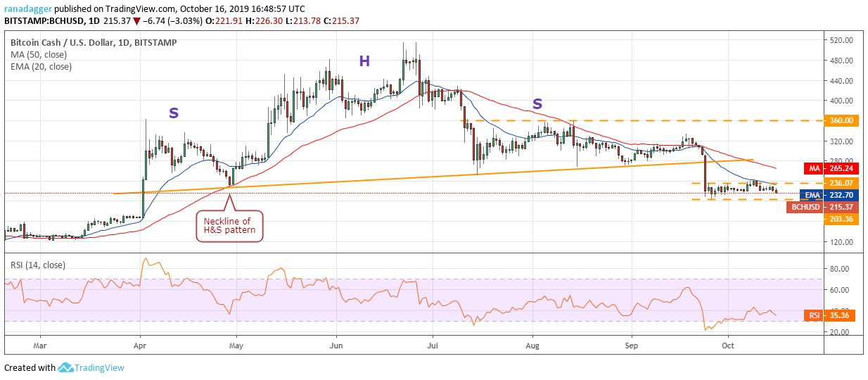The height and width of the screenshot is (380, 868).
Task: Click the "H" head pattern marker
Action: pos(364,62)
